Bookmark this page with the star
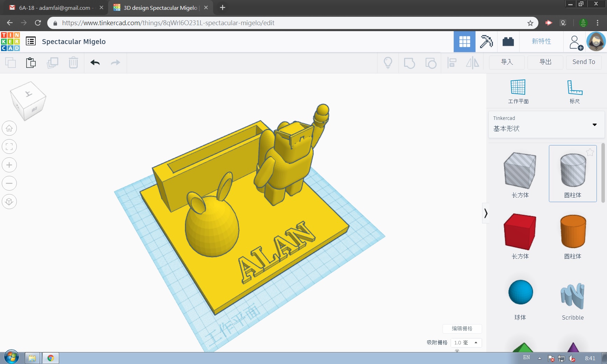 click(x=530, y=23)
